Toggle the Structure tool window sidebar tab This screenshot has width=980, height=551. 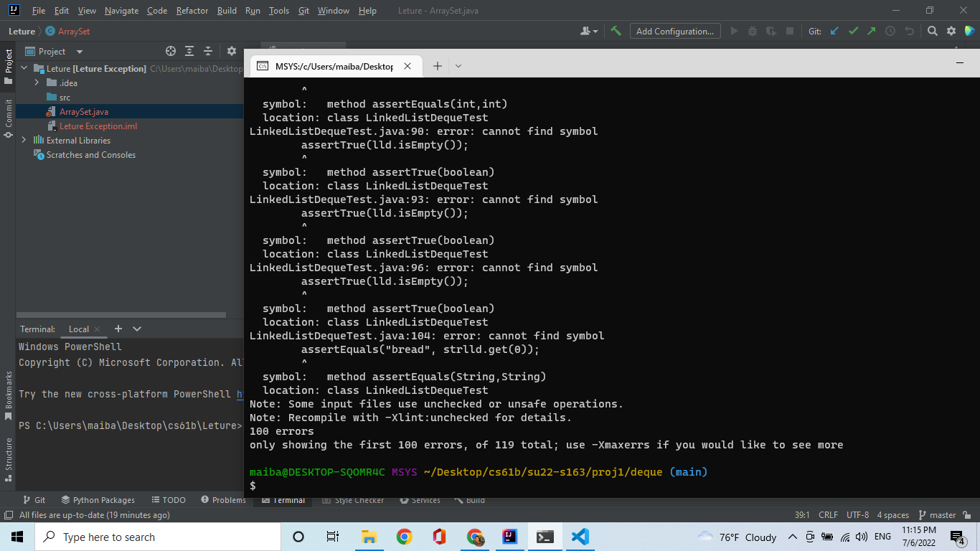(8, 453)
